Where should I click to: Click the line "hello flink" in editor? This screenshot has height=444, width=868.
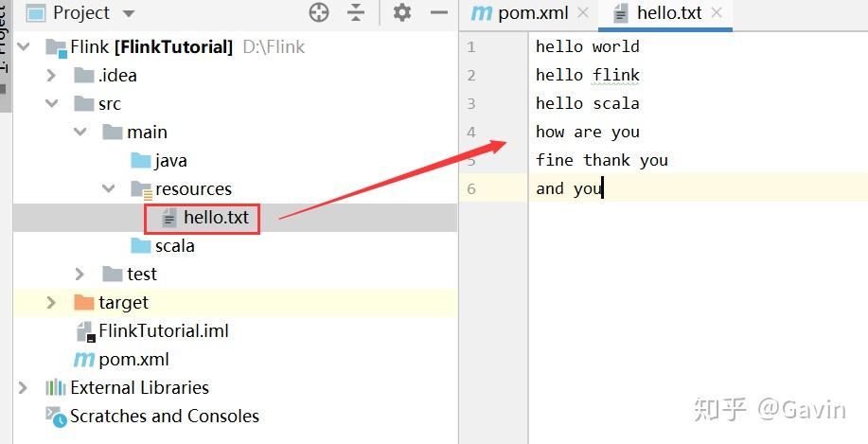click(x=587, y=75)
